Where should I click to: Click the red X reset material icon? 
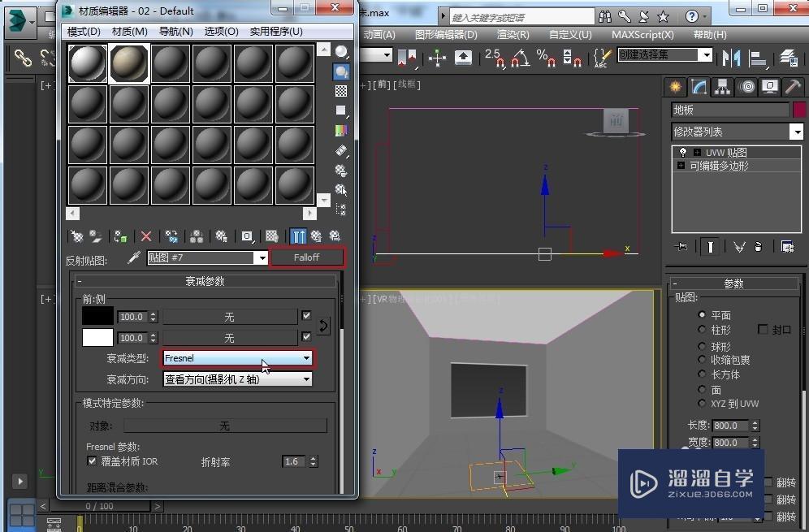click(x=146, y=236)
